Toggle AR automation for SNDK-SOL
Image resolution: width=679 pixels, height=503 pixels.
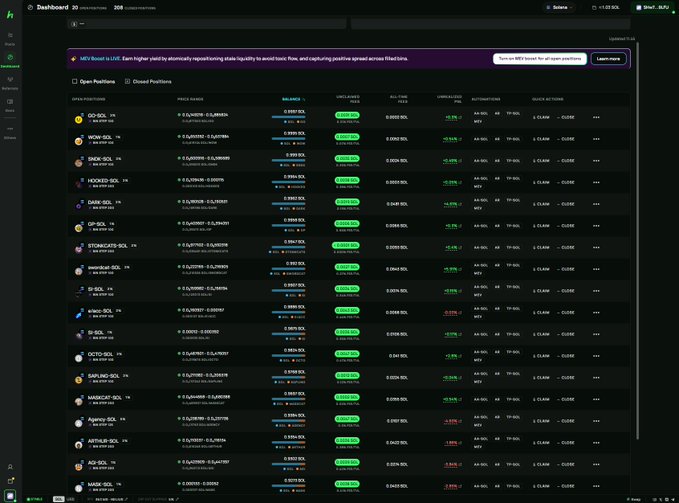point(497,161)
